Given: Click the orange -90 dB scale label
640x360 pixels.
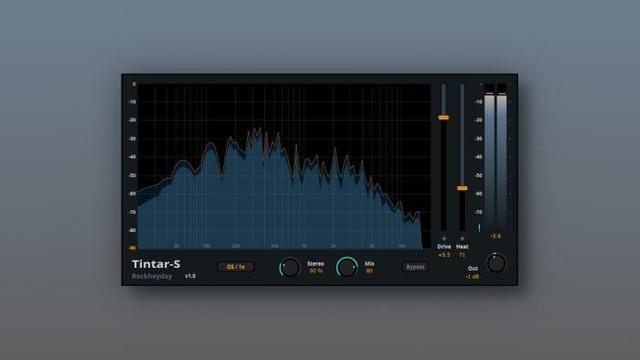Looking at the screenshot, I should click(132, 248).
